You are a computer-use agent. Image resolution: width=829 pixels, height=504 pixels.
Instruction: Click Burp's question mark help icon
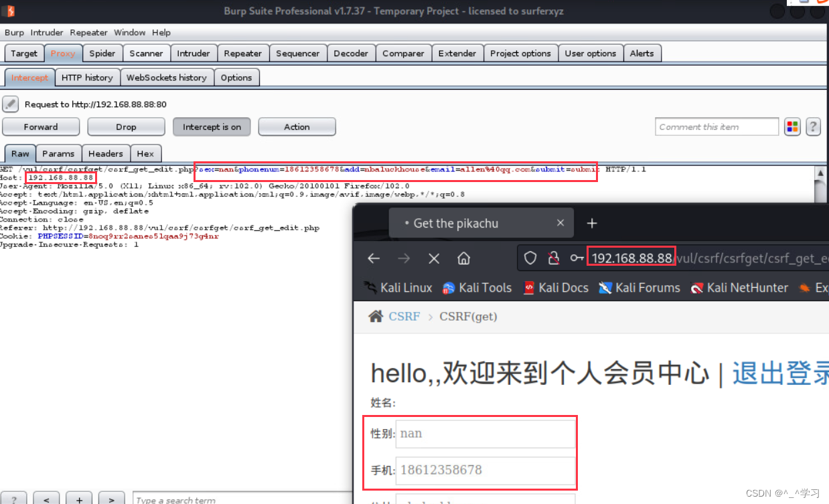pyautogui.click(x=813, y=127)
